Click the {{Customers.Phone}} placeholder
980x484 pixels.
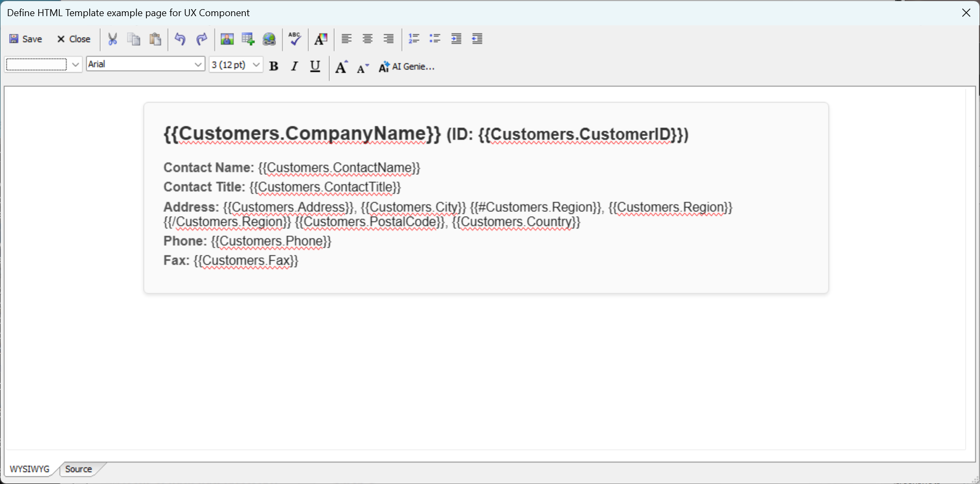[271, 241]
